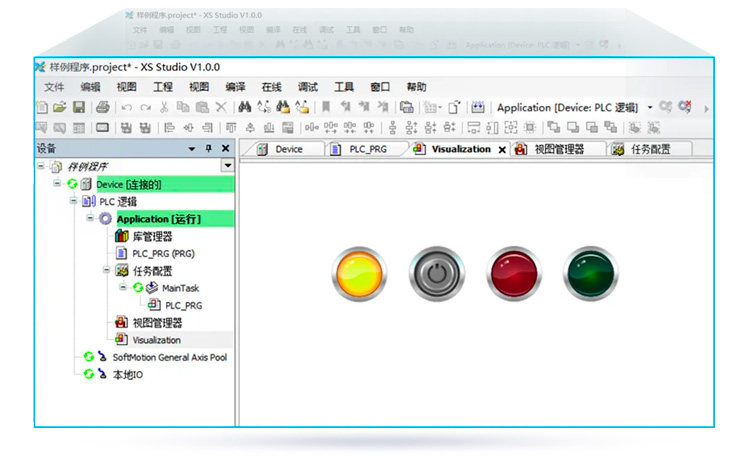Screen dimensions: 750x456
Task: Open Find with binoculars icon
Action: pyautogui.click(x=245, y=107)
